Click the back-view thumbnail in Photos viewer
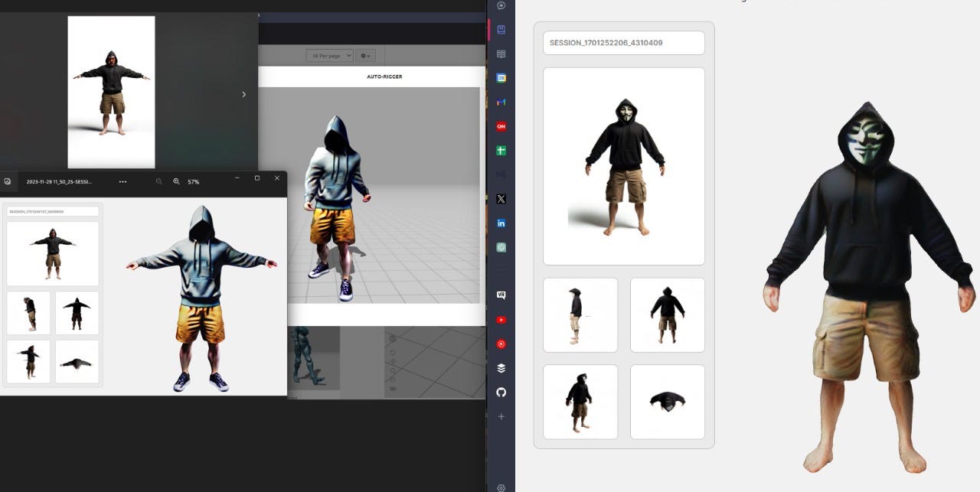 (77, 313)
